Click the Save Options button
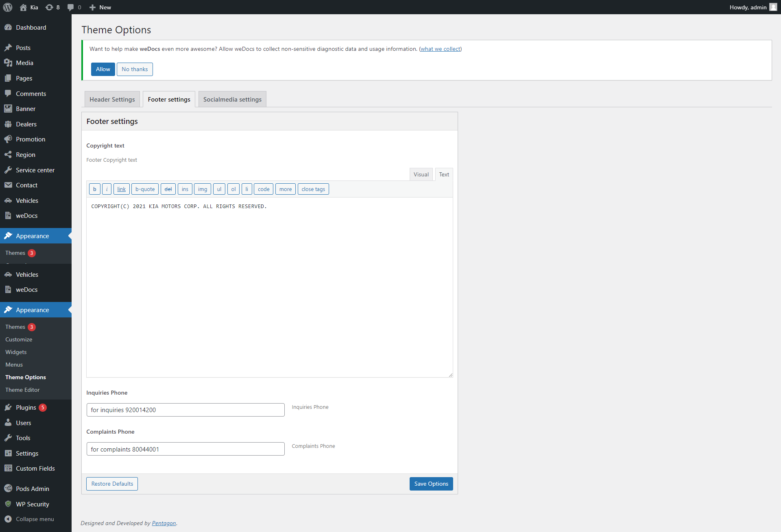This screenshot has width=781, height=532. pyautogui.click(x=431, y=484)
